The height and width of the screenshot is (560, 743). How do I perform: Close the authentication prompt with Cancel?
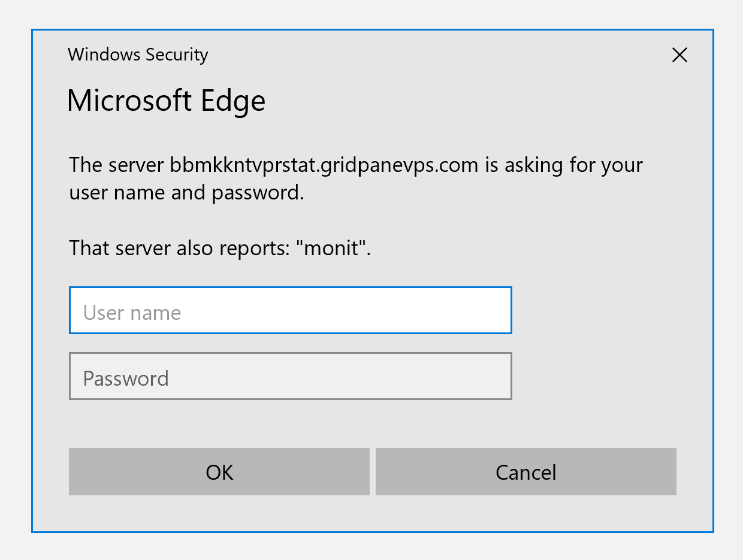coord(525,471)
